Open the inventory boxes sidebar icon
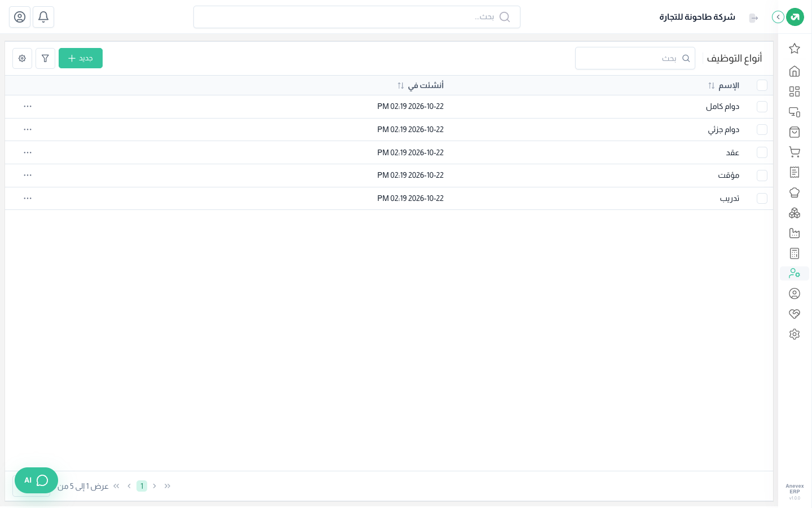The width and height of the screenshot is (812, 508). [x=795, y=213]
